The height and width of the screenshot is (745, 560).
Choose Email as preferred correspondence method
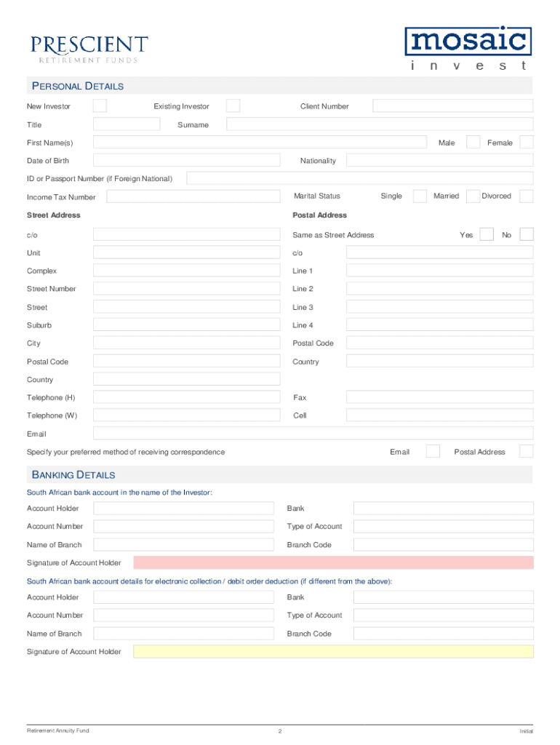point(433,451)
